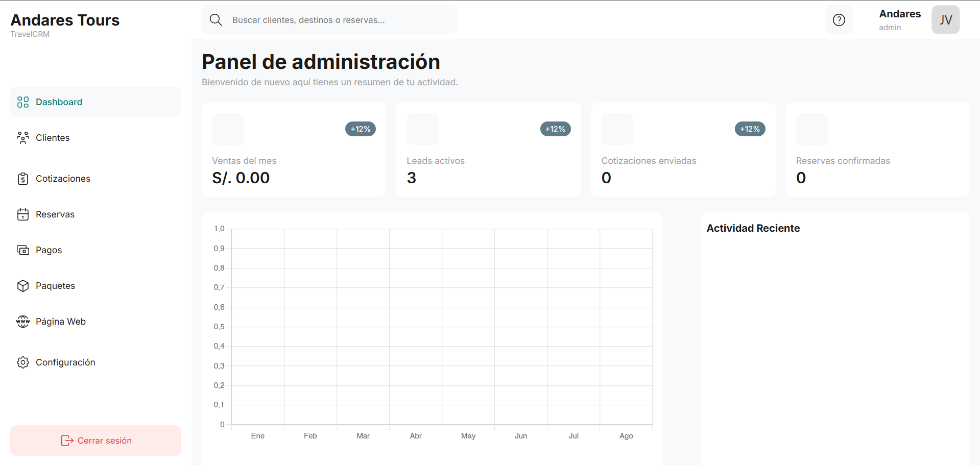Viewport: 980px width, 465px height.
Task: Click the Clientes people icon
Action: (23, 138)
